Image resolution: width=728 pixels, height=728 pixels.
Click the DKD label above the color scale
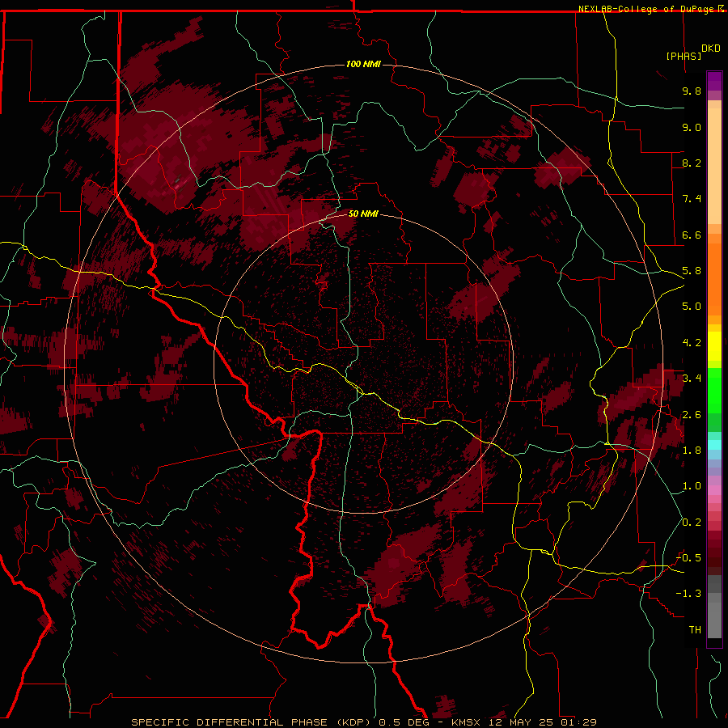click(711, 49)
